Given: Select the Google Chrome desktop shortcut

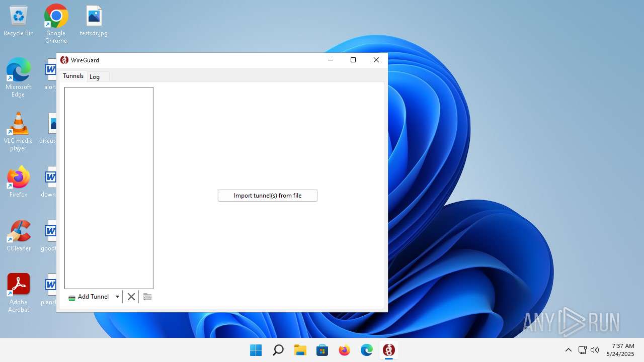Looking at the screenshot, I should (56, 24).
